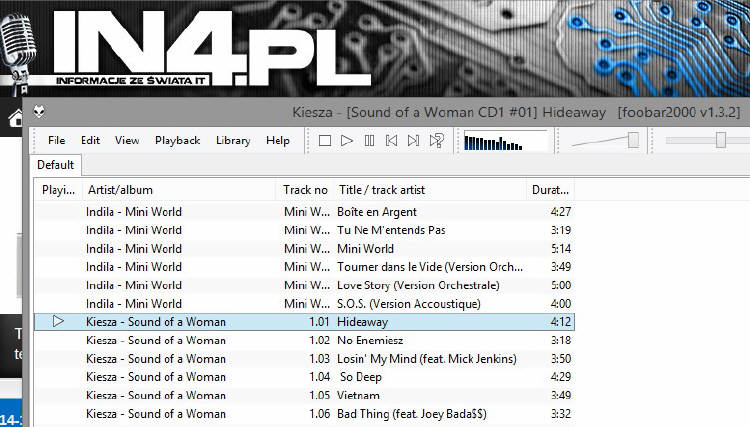750x427 pixels.
Task: Select the Mini World title track row
Action: tap(304, 249)
